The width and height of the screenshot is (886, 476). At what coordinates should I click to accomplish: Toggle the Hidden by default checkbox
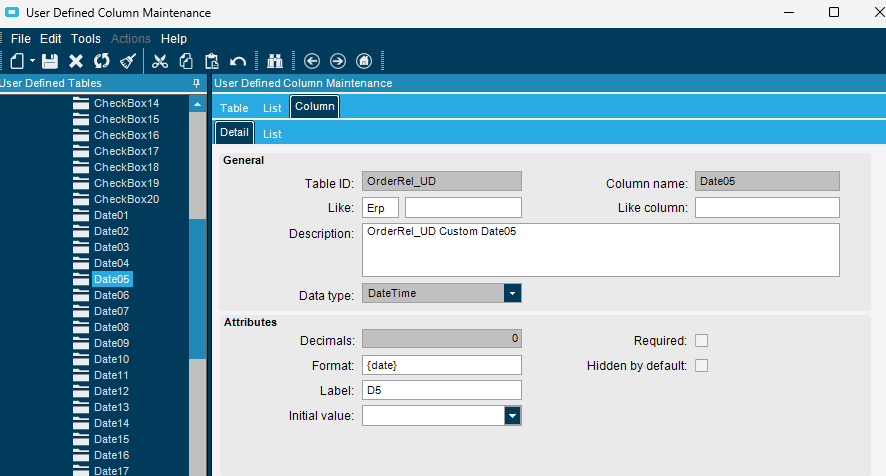pyautogui.click(x=701, y=366)
